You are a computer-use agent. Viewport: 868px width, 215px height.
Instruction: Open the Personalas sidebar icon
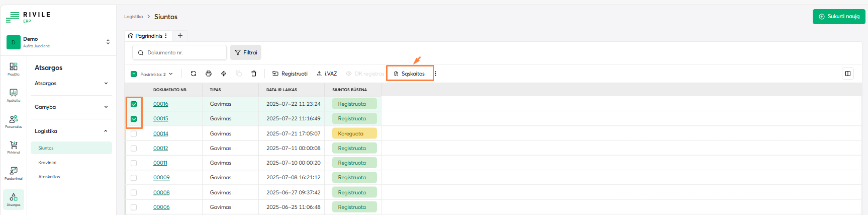(x=14, y=121)
